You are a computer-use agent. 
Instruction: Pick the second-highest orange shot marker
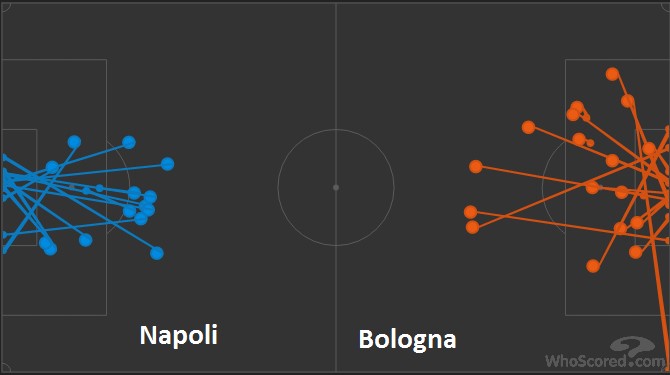(x=628, y=101)
